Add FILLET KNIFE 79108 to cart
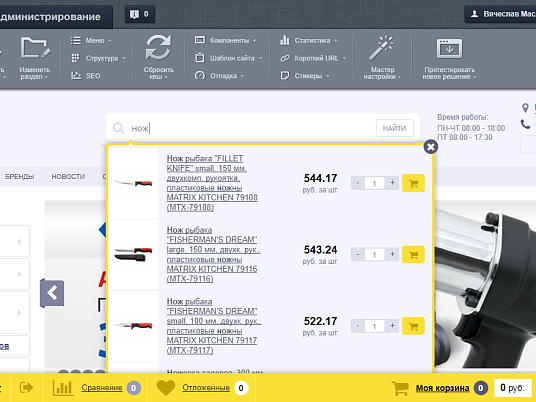 (x=413, y=183)
